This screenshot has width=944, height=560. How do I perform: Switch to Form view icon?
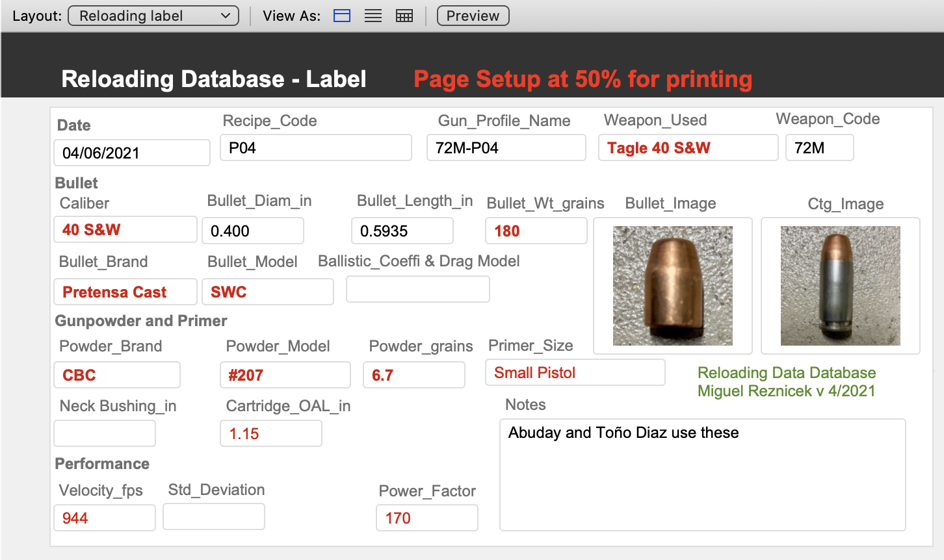pos(342,16)
